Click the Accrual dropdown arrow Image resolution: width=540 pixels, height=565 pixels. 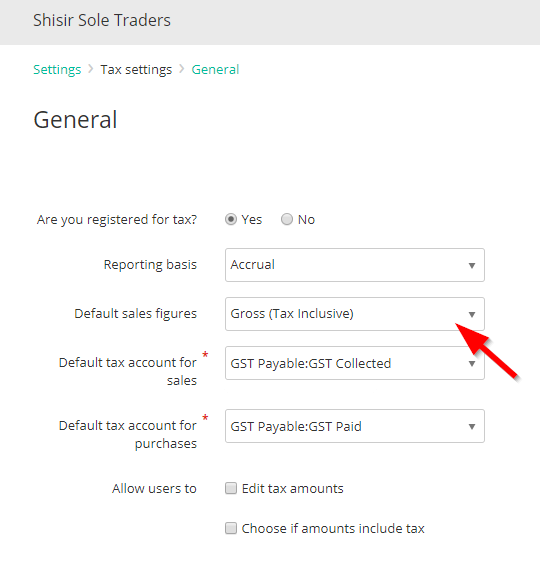pos(472,266)
